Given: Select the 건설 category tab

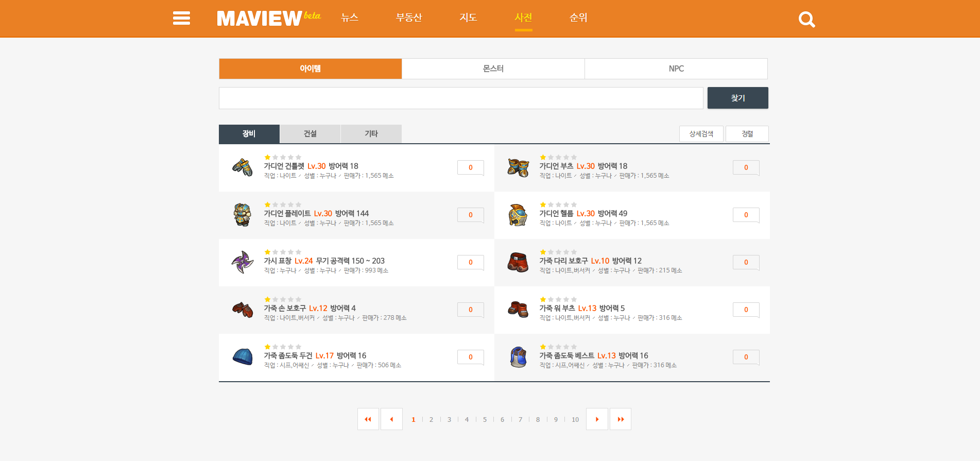Looking at the screenshot, I should (x=310, y=134).
